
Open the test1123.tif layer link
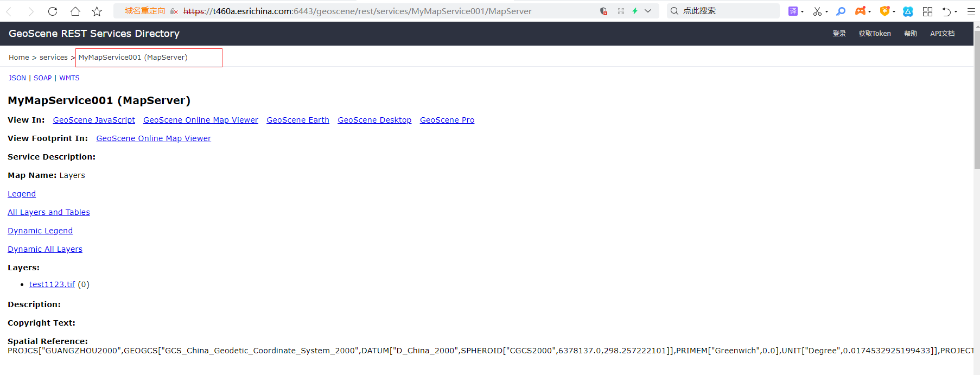coord(52,284)
